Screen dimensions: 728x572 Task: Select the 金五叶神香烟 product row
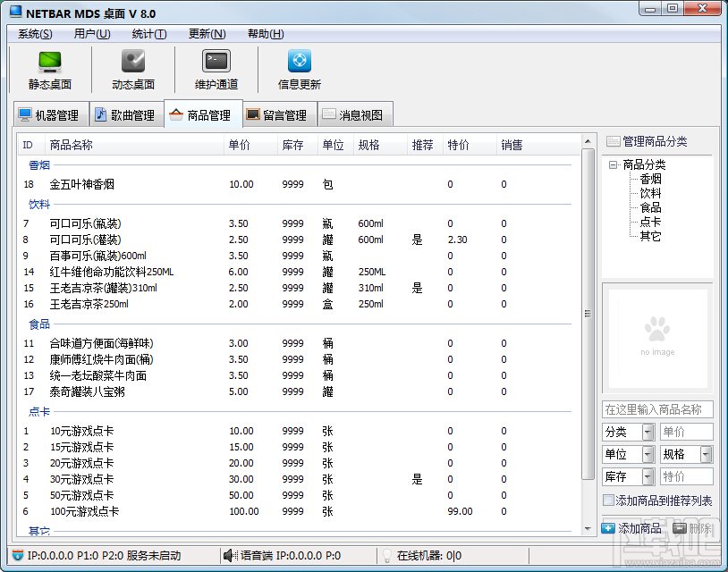pyautogui.click(x=299, y=184)
